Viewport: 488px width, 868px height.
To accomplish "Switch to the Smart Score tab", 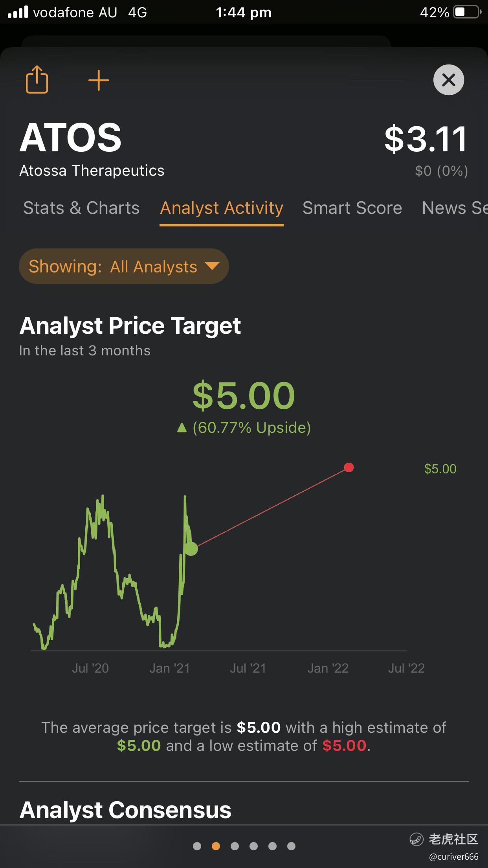I will click(x=352, y=208).
